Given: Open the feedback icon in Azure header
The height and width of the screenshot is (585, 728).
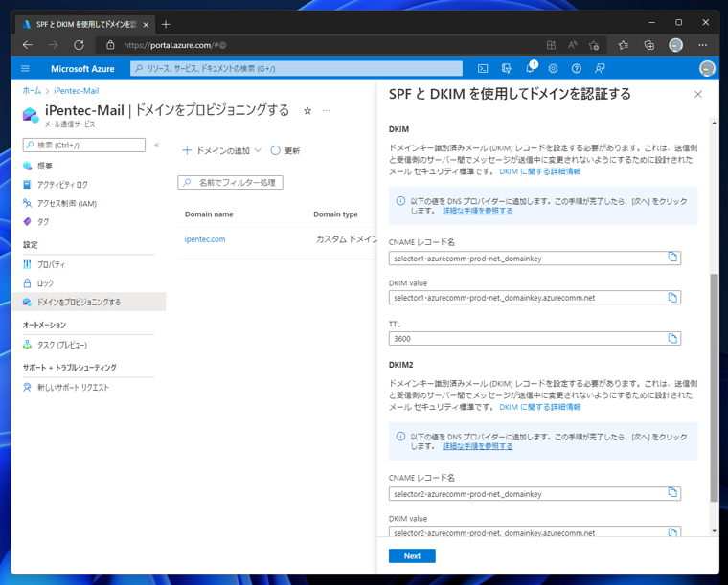Looking at the screenshot, I should tap(600, 69).
